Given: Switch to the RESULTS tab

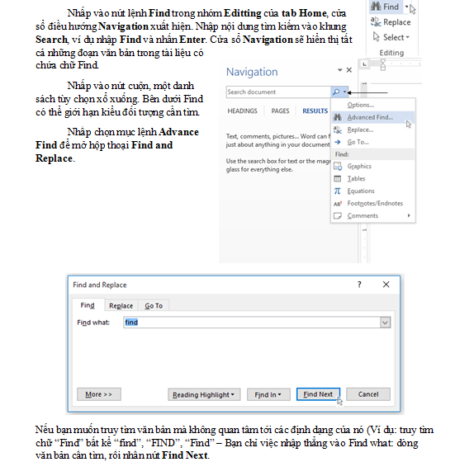Looking at the screenshot, I should pos(315,111).
